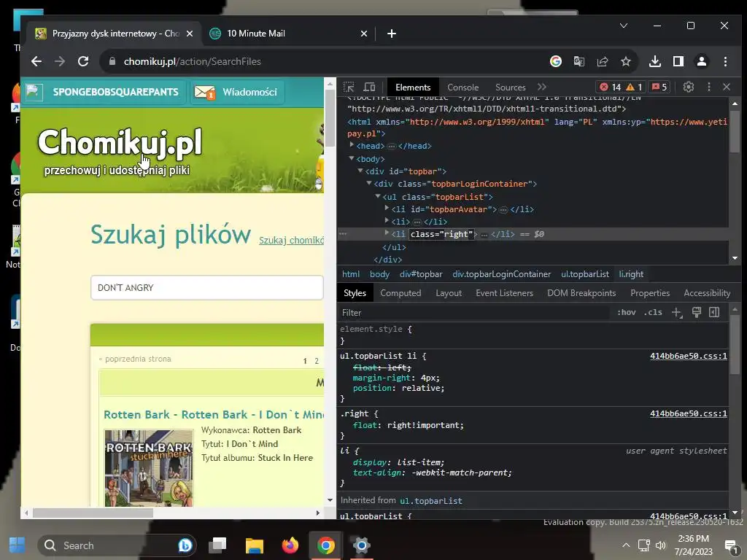Open DevTools more options kebab menu

[709, 87]
